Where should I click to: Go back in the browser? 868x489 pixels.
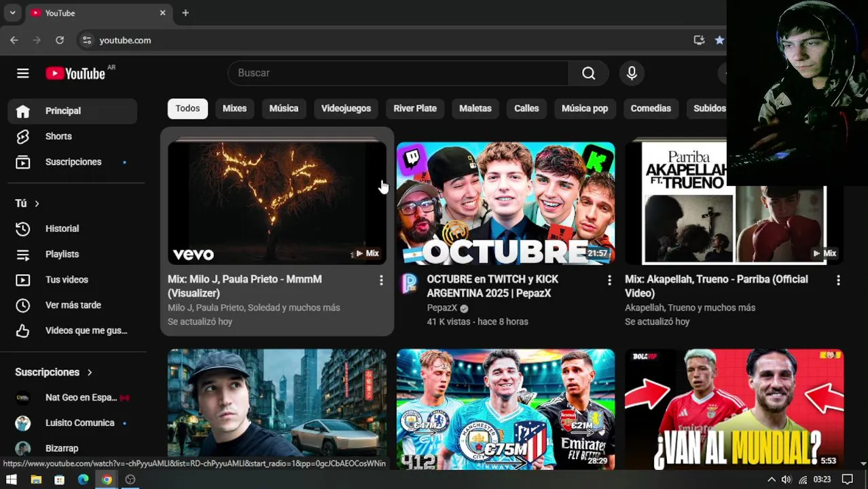click(x=14, y=40)
